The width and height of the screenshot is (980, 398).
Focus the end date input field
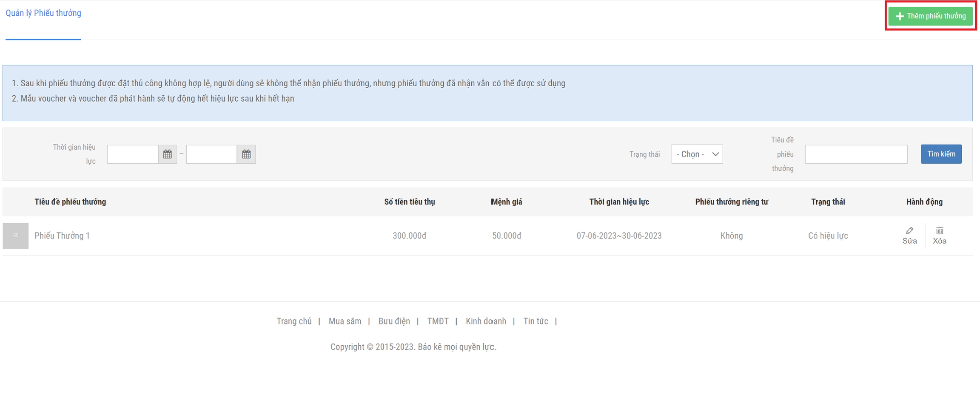pos(211,154)
